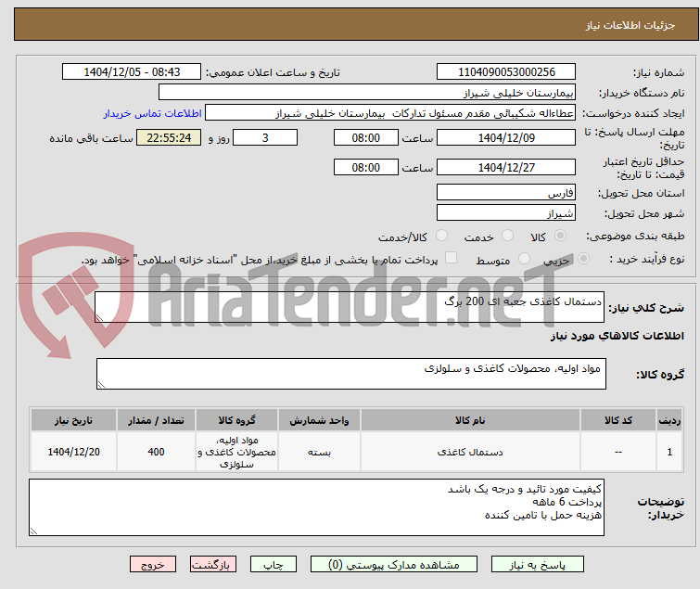Click the تاریخ نیاز column header
Image resolution: width=700 pixels, height=589 pixels.
click(73, 420)
